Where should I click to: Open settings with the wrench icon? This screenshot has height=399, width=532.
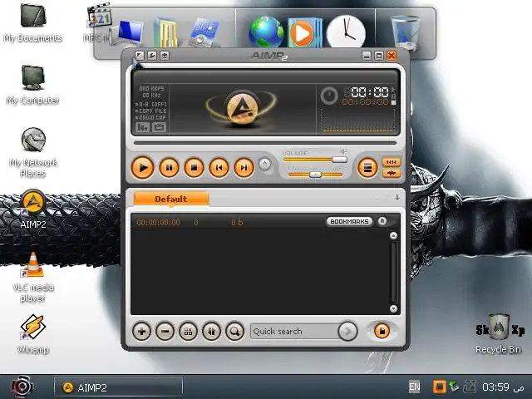pos(152,56)
